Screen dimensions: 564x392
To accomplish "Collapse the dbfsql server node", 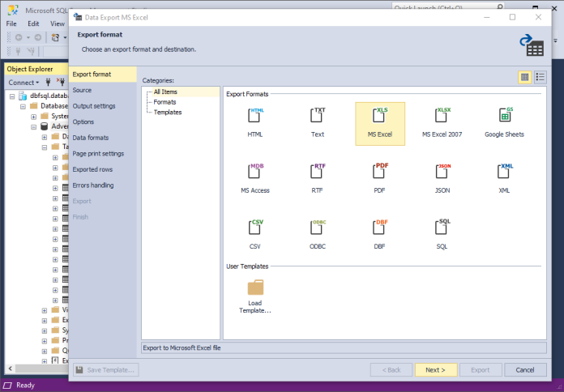I will 12,96.
